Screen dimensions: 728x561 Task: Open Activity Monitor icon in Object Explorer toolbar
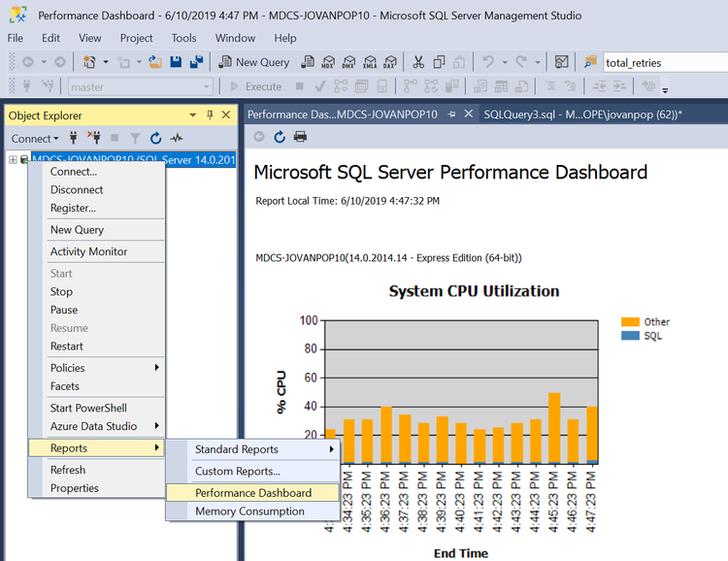(177, 139)
